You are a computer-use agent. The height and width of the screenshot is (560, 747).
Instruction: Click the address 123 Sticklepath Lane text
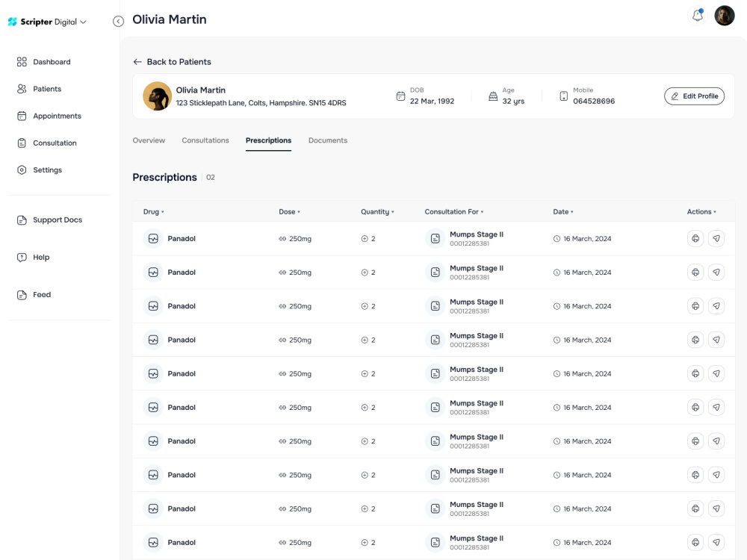(x=261, y=103)
